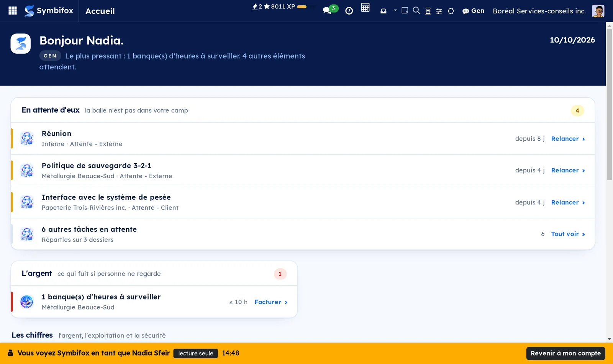
Task: Open the Réunion task row
Action: tap(303, 138)
